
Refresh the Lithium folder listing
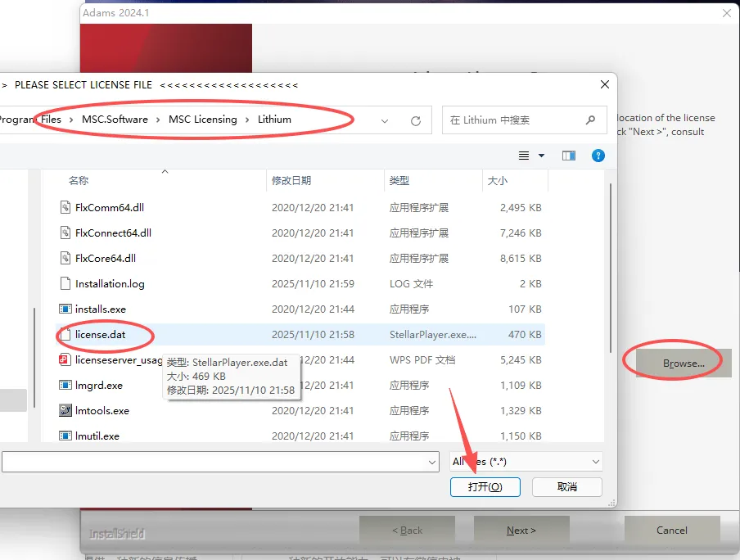(416, 121)
